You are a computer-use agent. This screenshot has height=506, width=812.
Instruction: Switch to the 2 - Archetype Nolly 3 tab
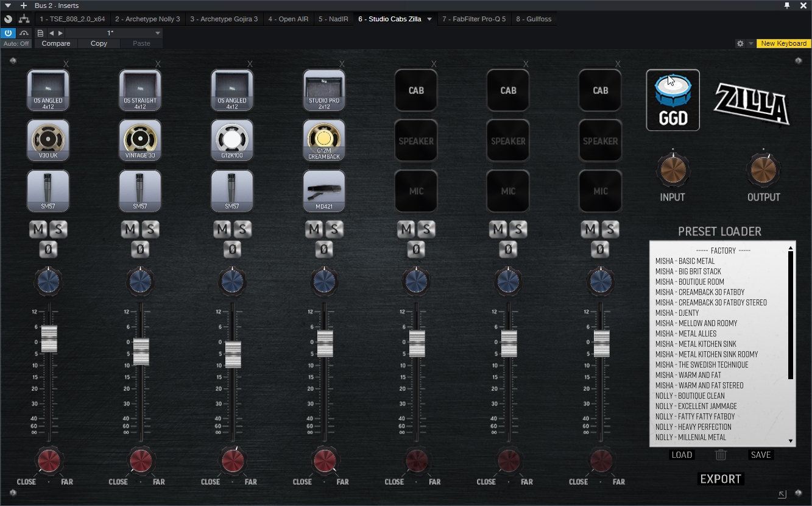tap(147, 19)
